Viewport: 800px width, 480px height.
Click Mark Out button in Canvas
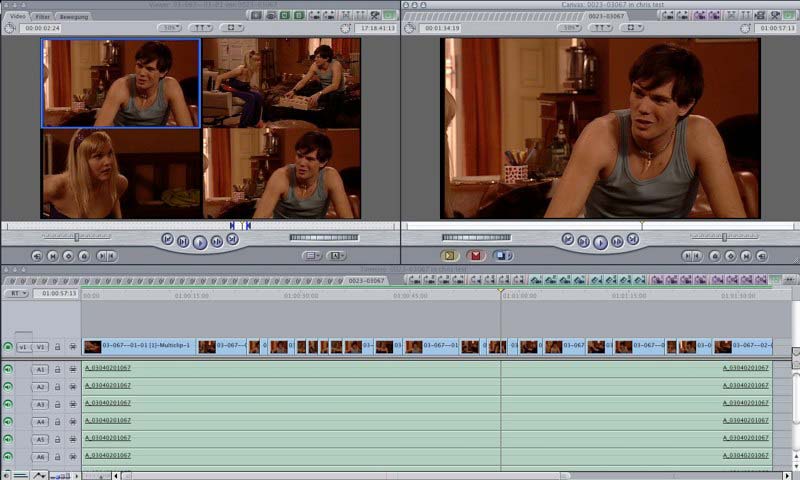697,256
